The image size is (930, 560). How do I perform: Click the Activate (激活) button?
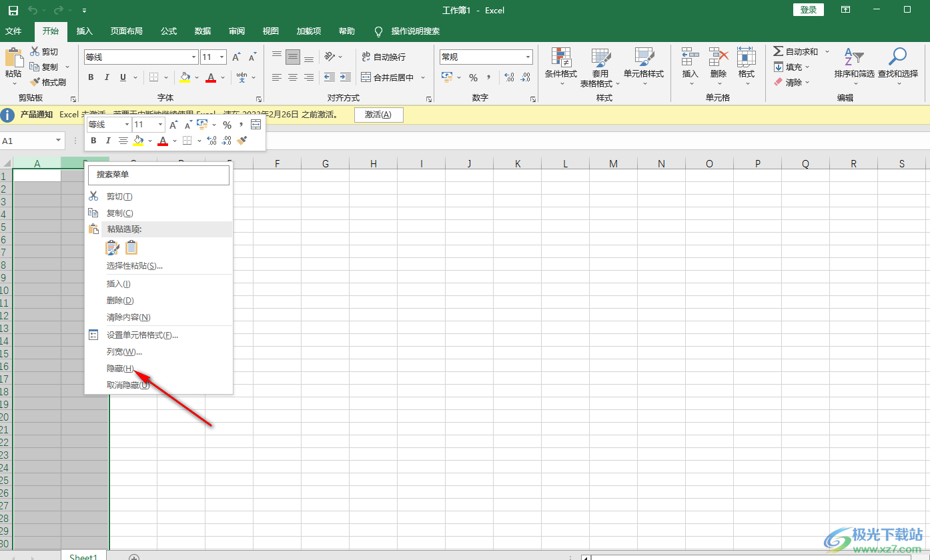[379, 115]
